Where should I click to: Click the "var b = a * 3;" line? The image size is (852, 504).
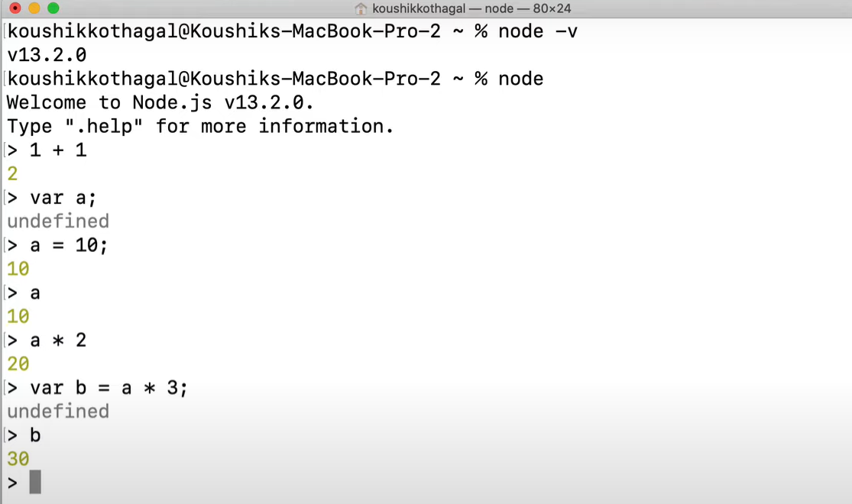[109, 388]
